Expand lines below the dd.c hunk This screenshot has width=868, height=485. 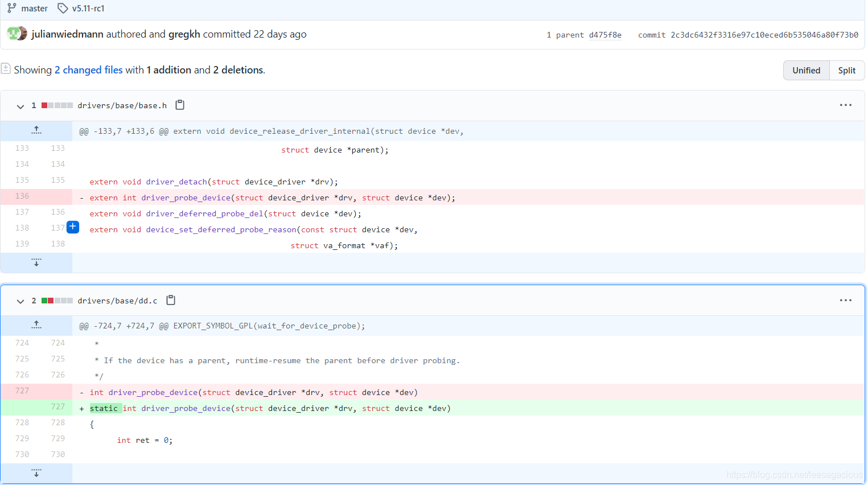36,473
